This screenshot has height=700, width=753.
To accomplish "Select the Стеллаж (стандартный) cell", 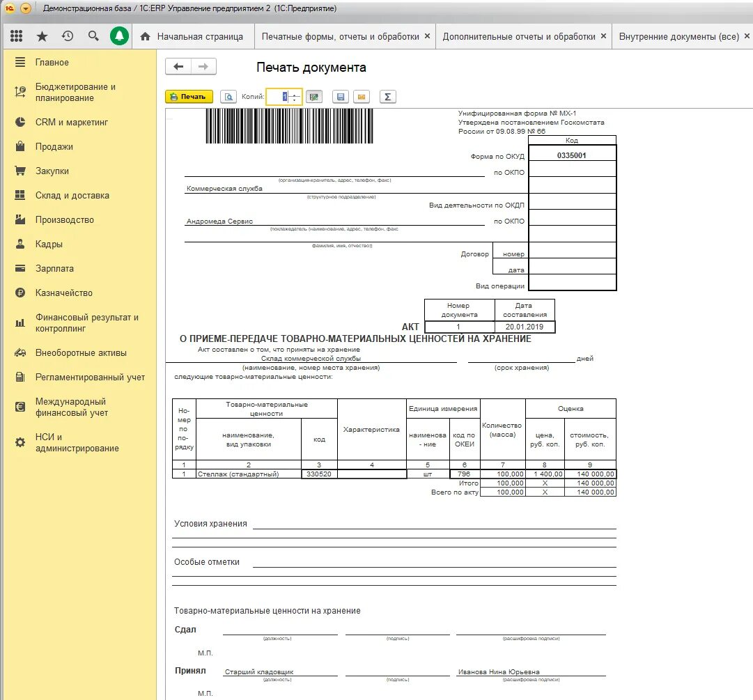I will 249,474.
